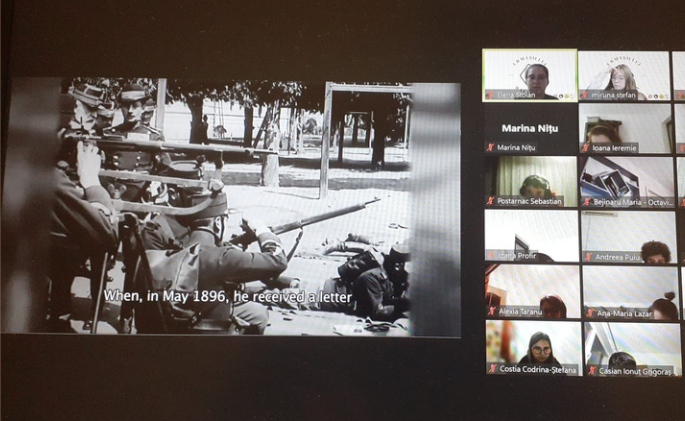Click the large bold Marina Nițu name
The height and width of the screenshot is (421, 685).
click(530, 128)
